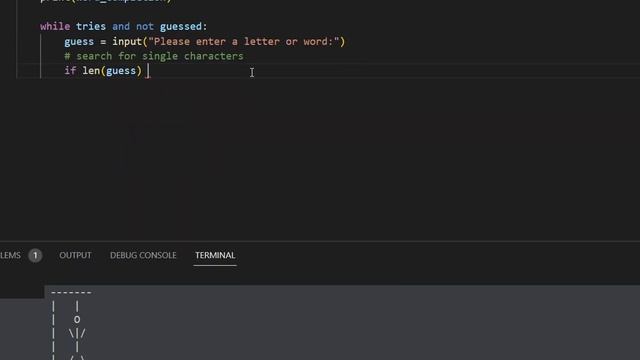Viewport: 640px width, 360px height.
Task: Click the "guessed:" variable in while line
Action: [x=183, y=27]
